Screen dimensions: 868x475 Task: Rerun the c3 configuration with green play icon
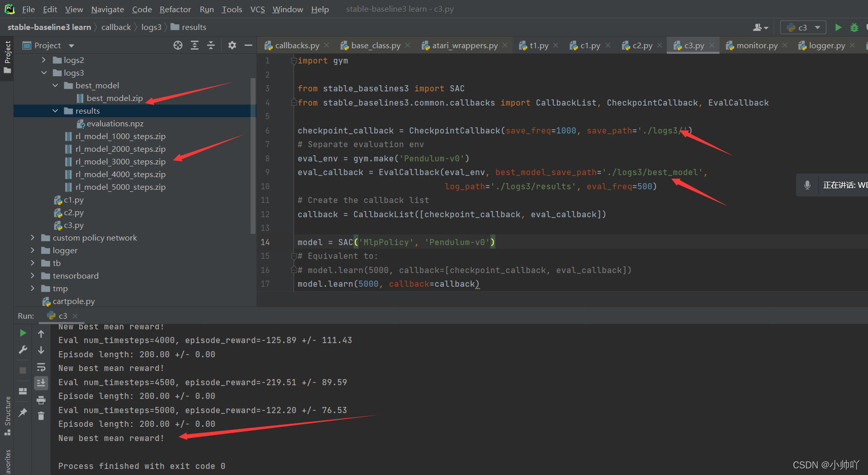22,333
